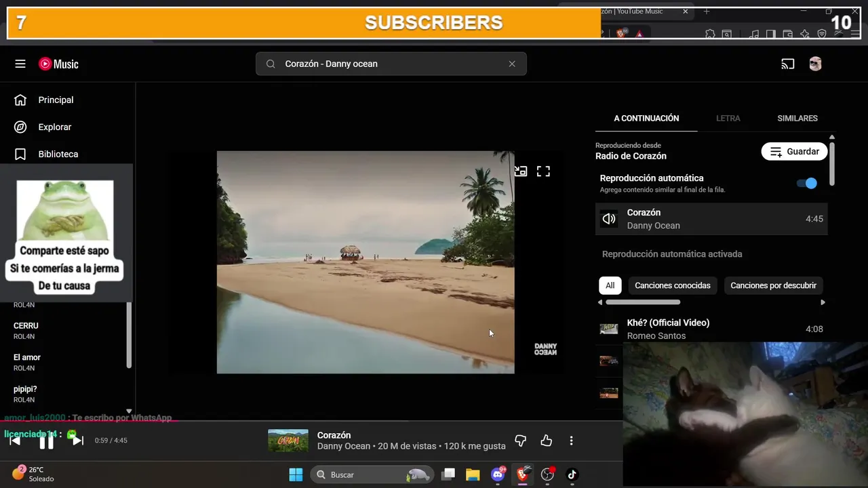The height and width of the screenshot is (488, 868).
Task: Click the Corazón album thumbnail in the player bar
Action: (x=288, y=441)
